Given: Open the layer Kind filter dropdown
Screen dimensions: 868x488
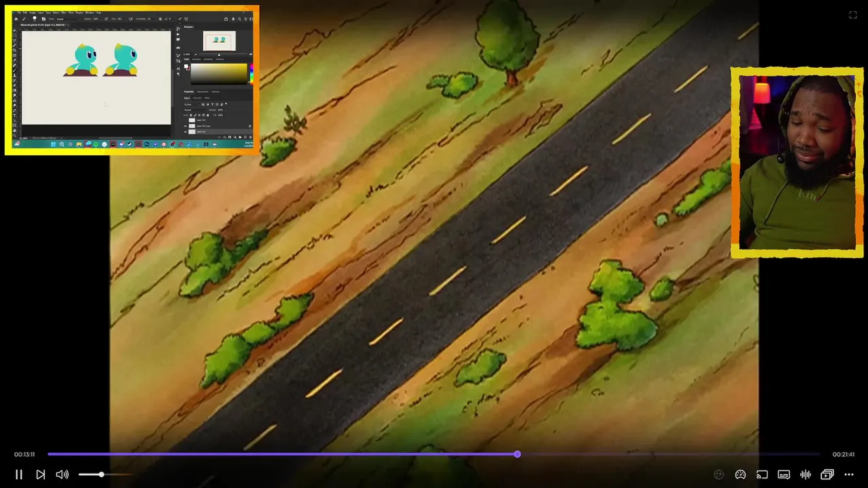Looking at the screenshot, I should (192, 104).
